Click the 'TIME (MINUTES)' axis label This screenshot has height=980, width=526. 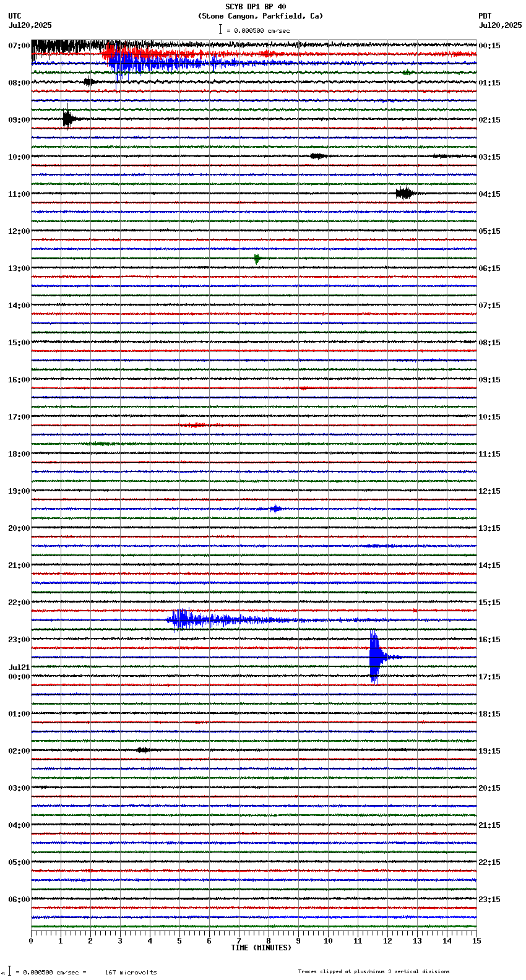(261, 948)
